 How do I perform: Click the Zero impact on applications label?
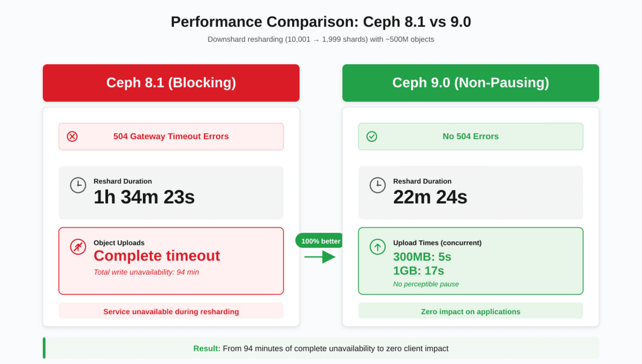470,311
